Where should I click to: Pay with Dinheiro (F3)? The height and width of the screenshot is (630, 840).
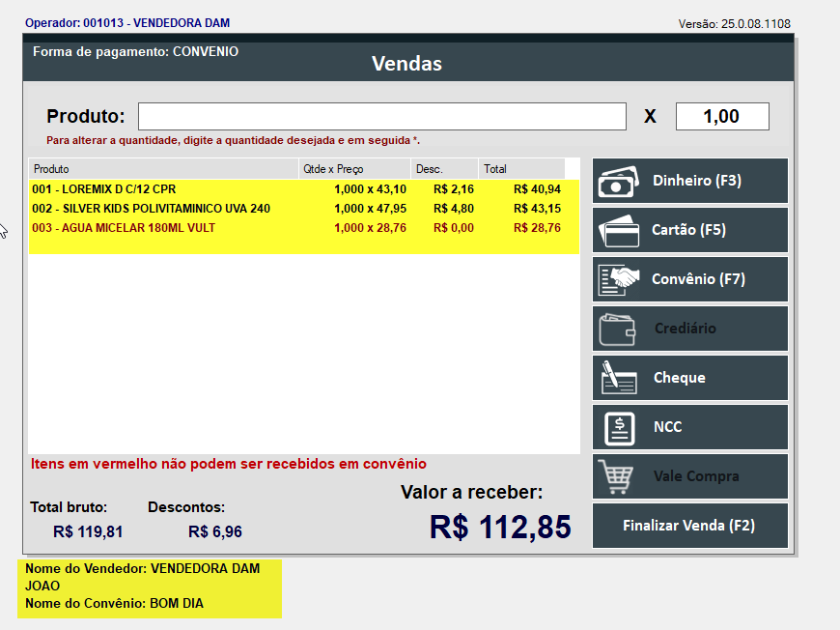tap(690, 181)
